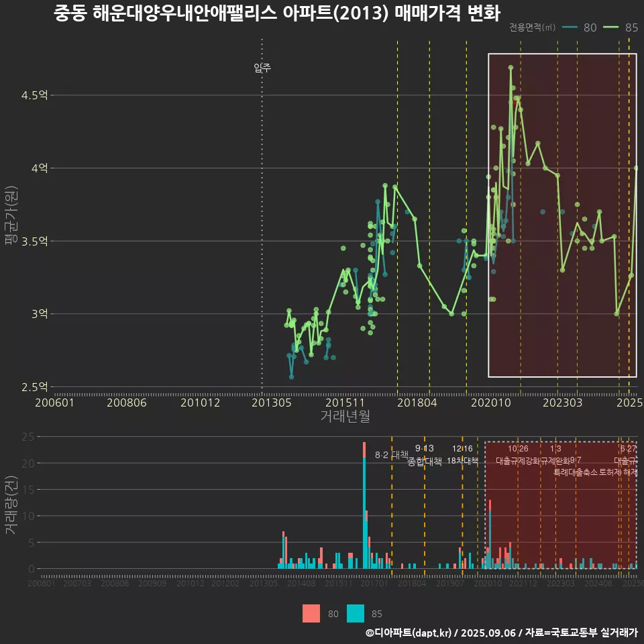Click '201907' on the volume chart x-axis
The height and width of the screenshot is (644, 644).
click(x=449, y=583)
